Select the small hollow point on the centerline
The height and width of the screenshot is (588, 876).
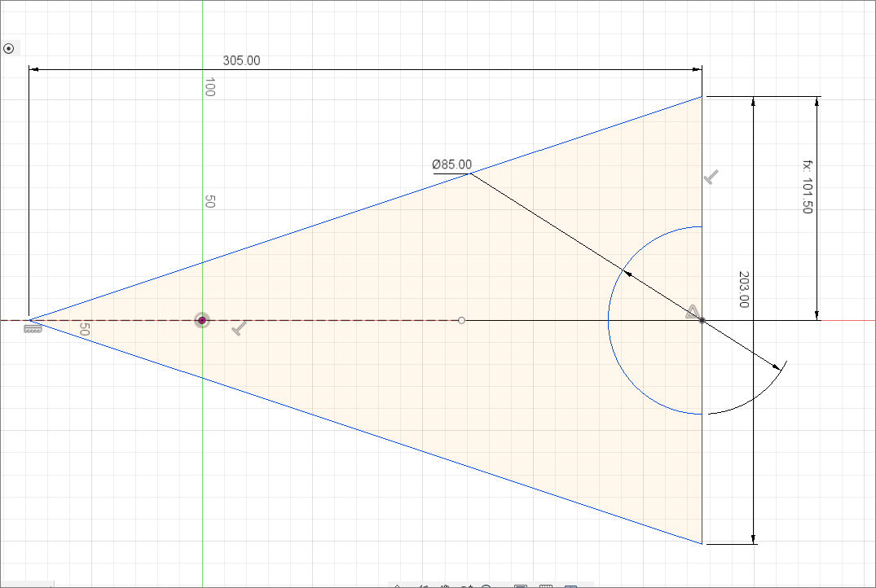click(x=461, y=321)
